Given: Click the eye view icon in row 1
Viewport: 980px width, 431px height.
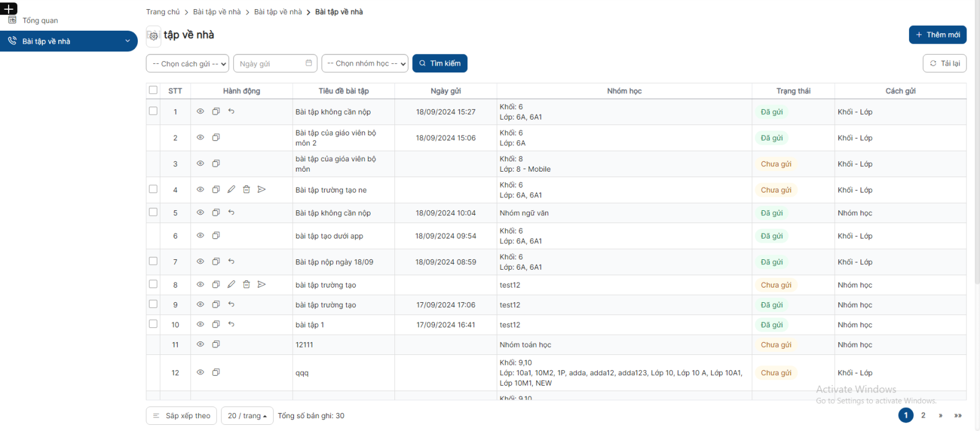Looking at the screenshot, I should click(x=200, y=112).
